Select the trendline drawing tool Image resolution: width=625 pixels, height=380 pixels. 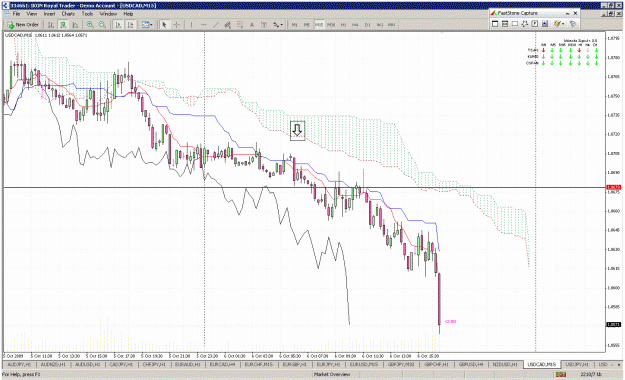[x=215, y=25]
